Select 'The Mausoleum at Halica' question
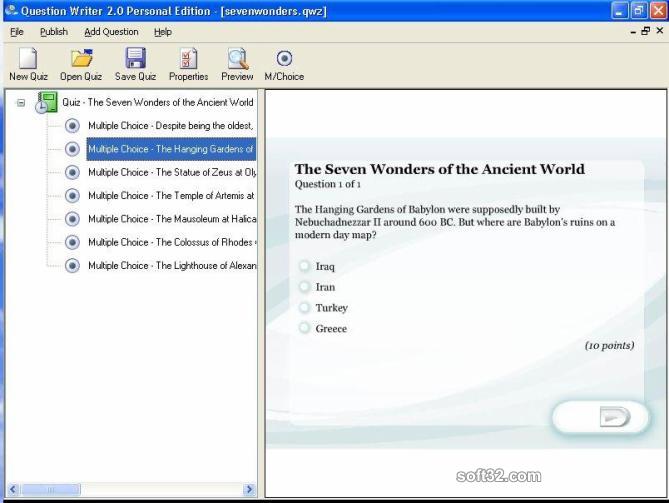Viewport: 669px width, 503px height. (x=172, y=219)
